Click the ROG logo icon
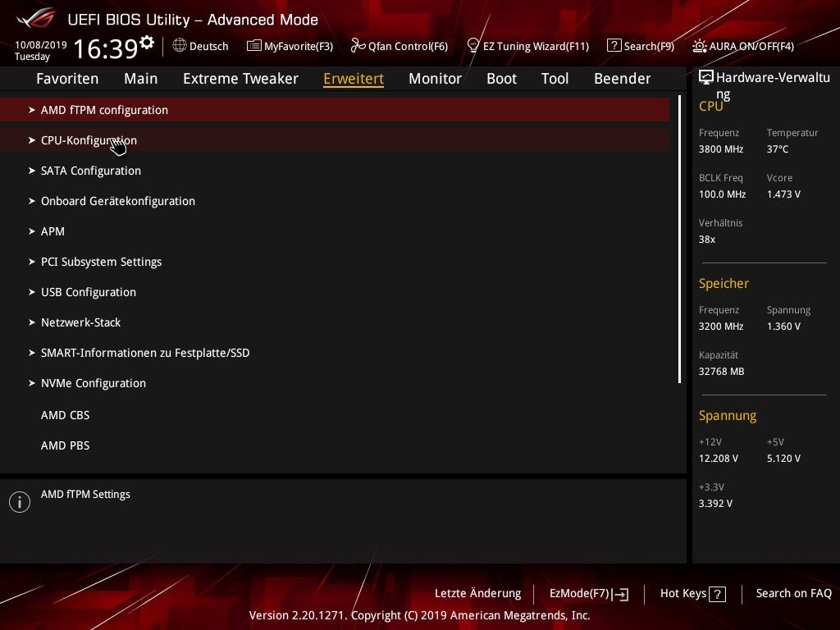 (36, 18)
